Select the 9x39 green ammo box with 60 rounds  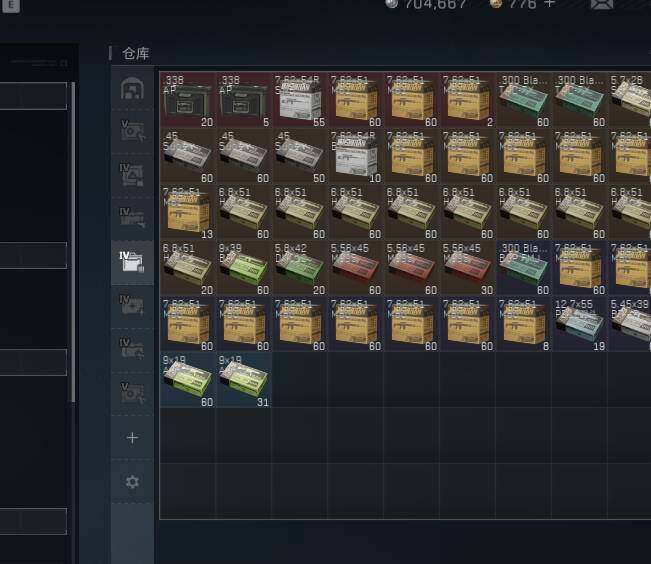tap(244, 268)
